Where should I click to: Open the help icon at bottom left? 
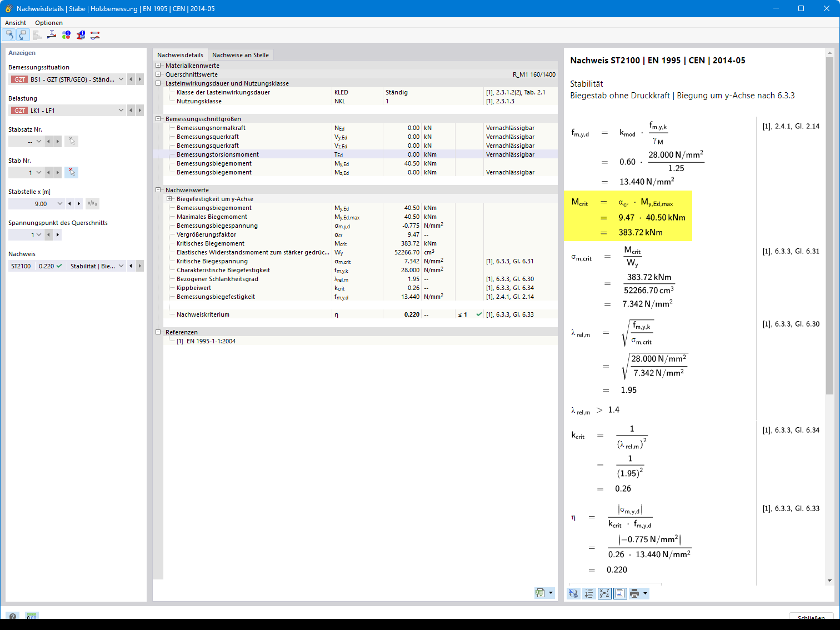click(x=13, y=617)
